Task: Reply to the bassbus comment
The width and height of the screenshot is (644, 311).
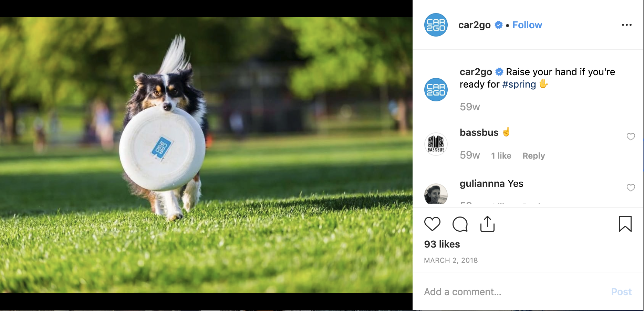Action: [533, 156]
